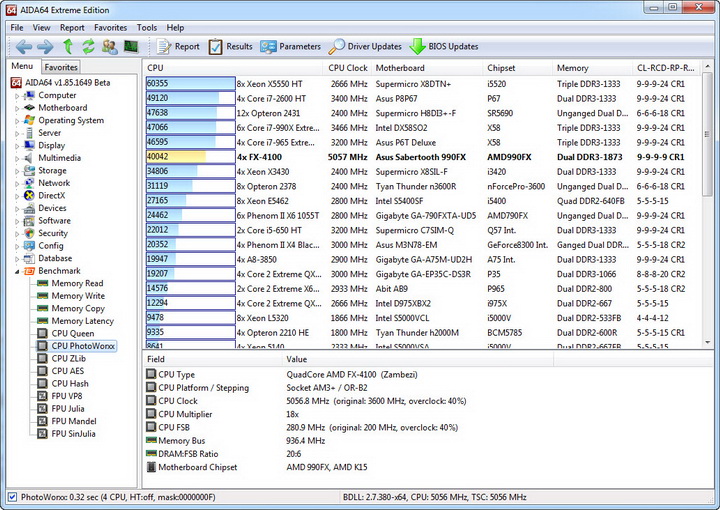Open the Help menu
Screen dimensions: 720x510
coord(175,28)
